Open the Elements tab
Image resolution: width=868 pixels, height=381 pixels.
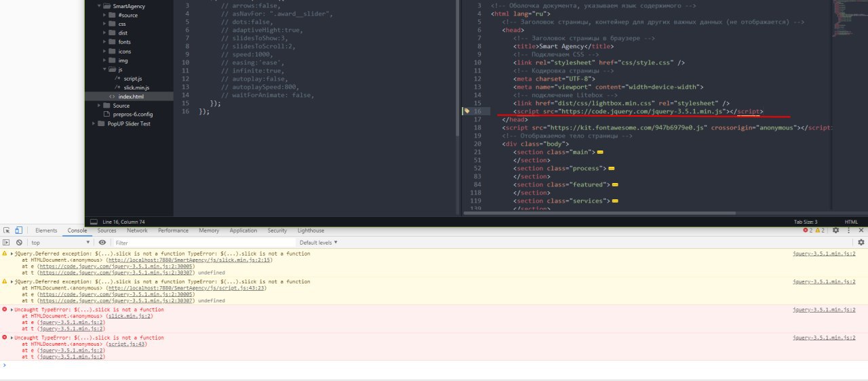(46, 230)
